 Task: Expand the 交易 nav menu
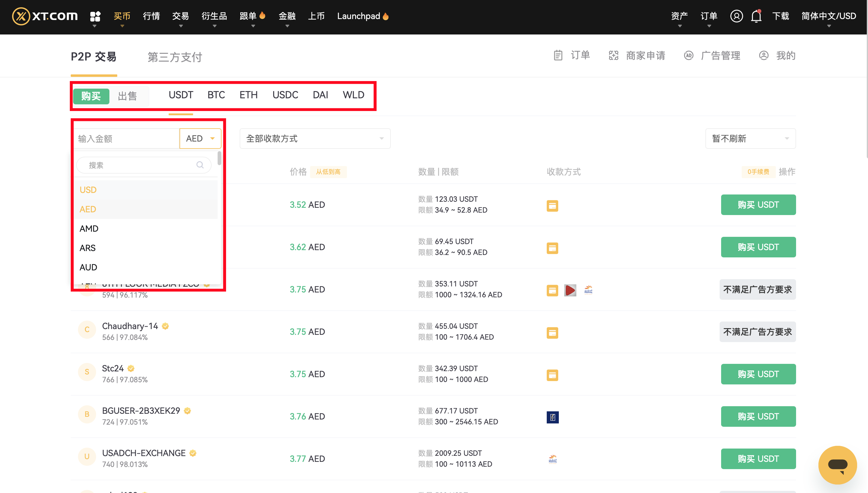point(181,16)
